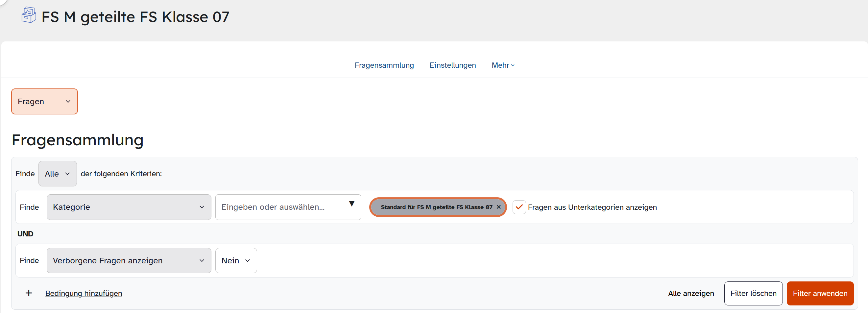Image resolution: width=868 pixels, height=313 pixels.
Task: Switch to the Fragensammlung tab
Action: (384, 65)
